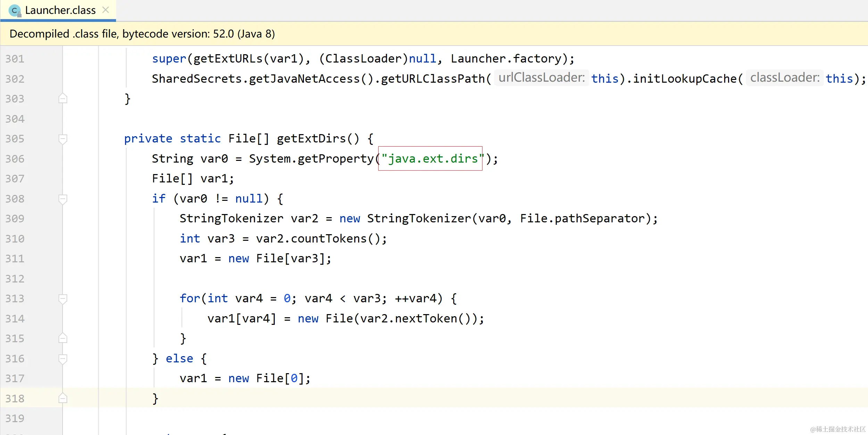Screen dimensions: 868x435
Task: Click the getExtURLs call on line 301
Action: point(228,59)
